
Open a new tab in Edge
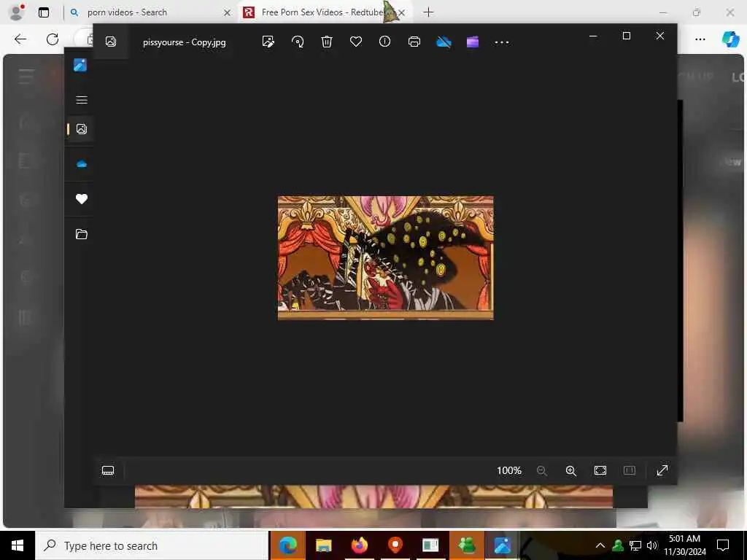(428, 12)
